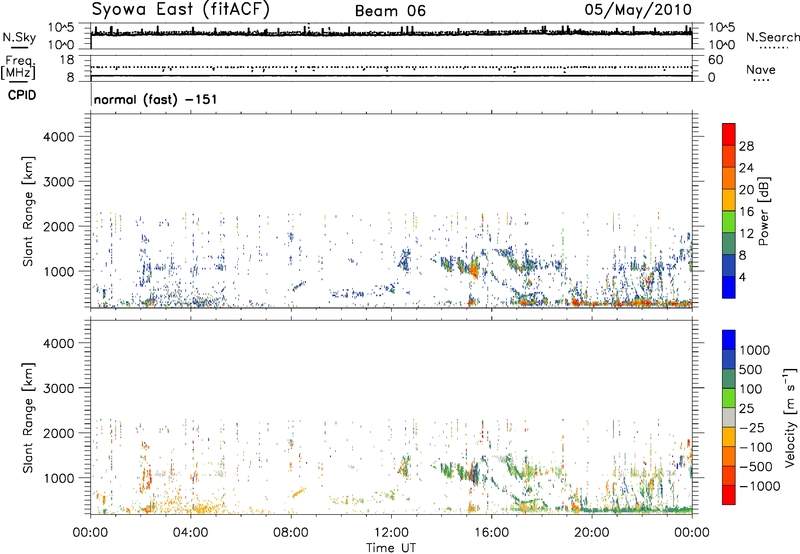Click the 'Time UT' axis title
The image size is (800, 554).
click(x=391, y=548)
